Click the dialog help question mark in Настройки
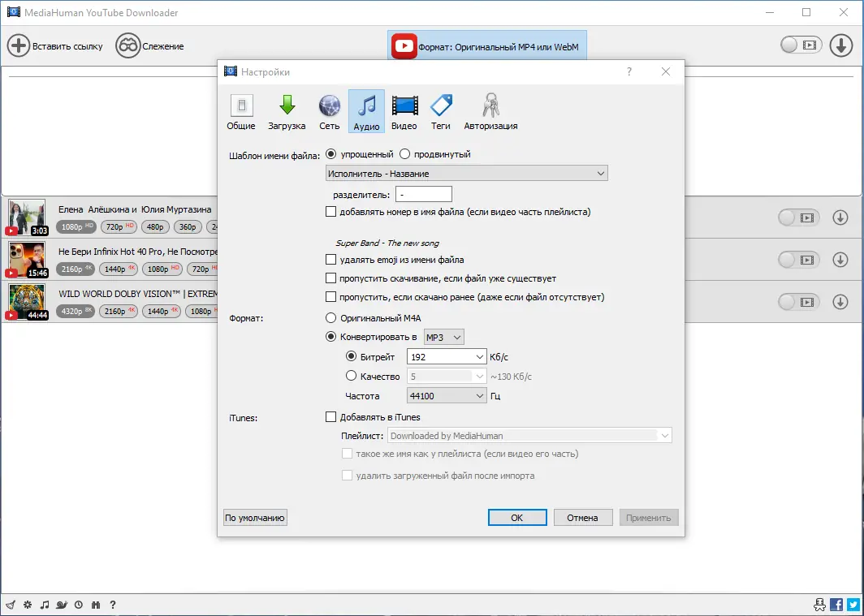 (629, 71)
